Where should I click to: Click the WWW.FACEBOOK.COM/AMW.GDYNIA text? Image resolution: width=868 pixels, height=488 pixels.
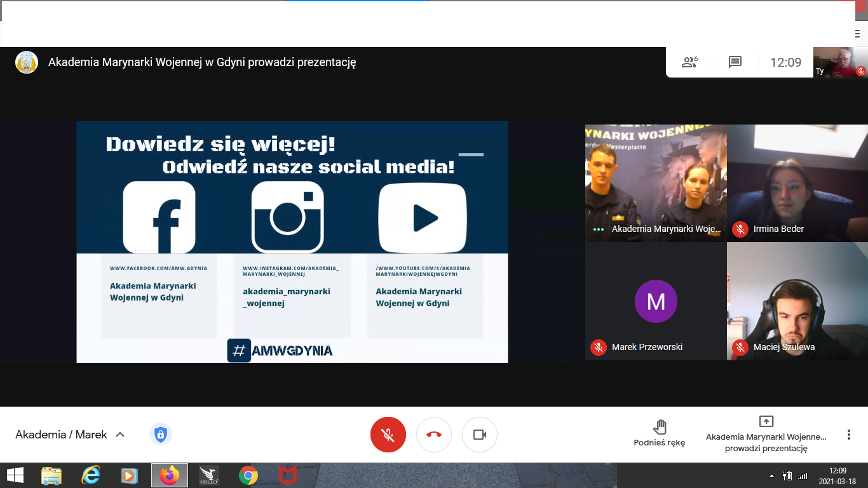click(x=159, y=268)
